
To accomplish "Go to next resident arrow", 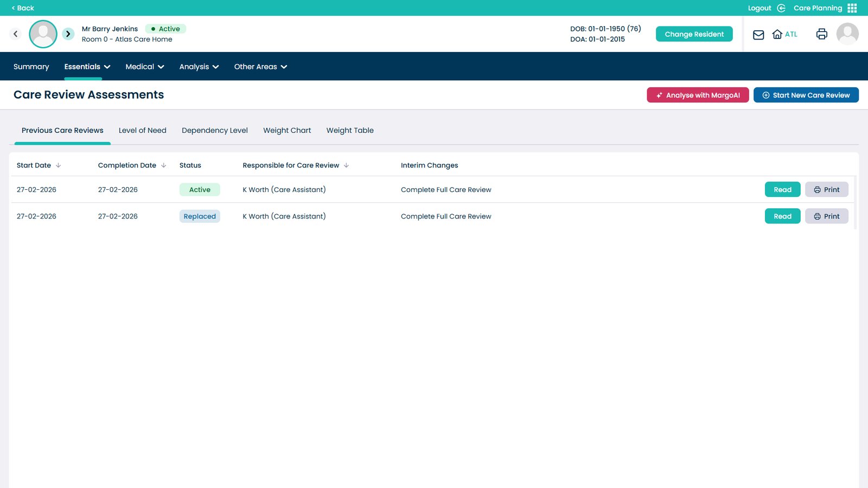I will [x=68, y=34].
